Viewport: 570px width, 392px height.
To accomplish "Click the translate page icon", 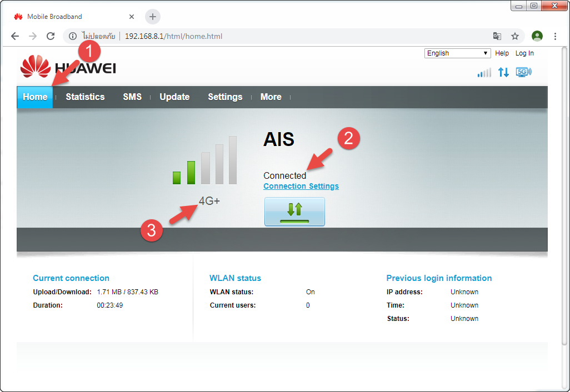I will click(x=497, y=36).
